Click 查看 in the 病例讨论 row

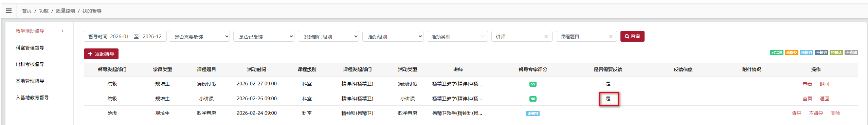click(x=807, y=84)
